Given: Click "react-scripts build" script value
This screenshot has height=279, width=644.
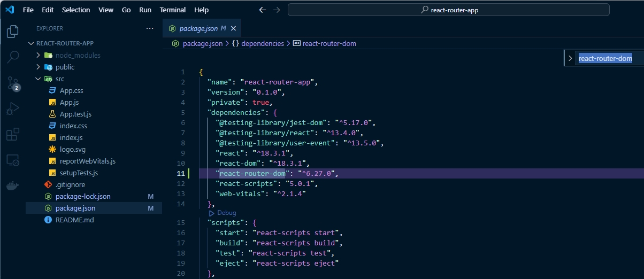Looking at the screenshot, I should coord(296,243).
